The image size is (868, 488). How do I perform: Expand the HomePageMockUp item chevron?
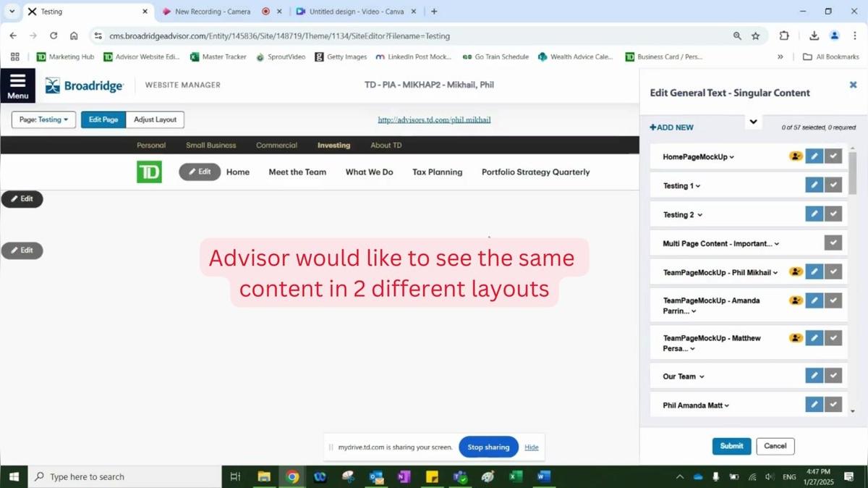pos(732,157)
